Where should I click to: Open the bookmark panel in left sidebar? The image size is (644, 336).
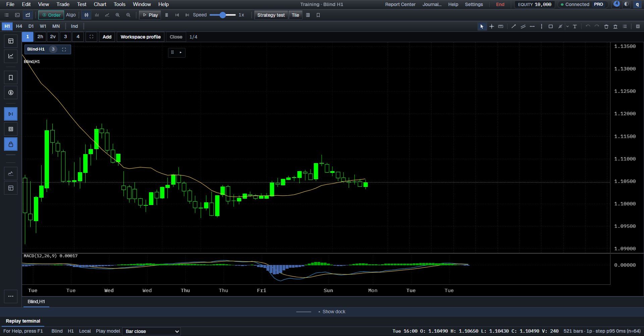tap(11, 78)
